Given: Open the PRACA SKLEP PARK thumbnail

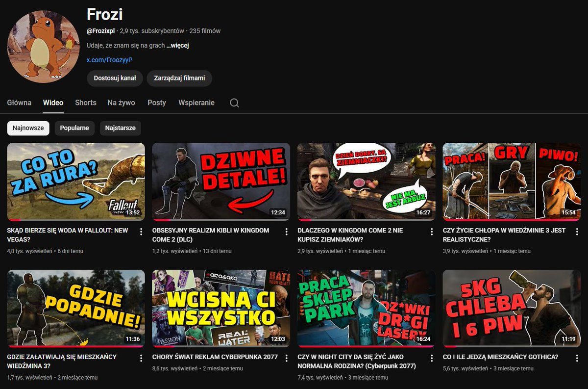Looking at the screenshot, I should pyautogui.click(x=366, y=308).
